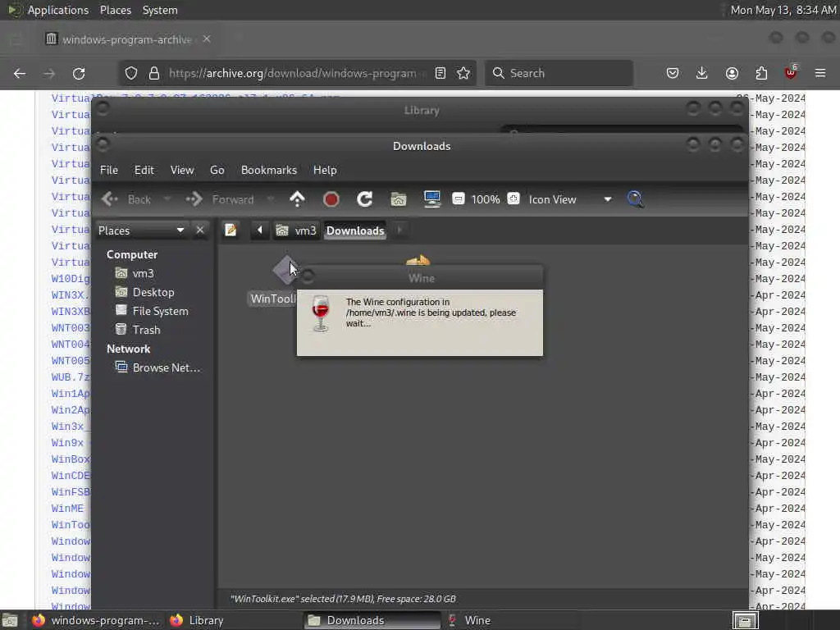Screen dimensions: 840x630
Task: Zoom out the file manager view
Action: pyautogui.click(x=458, y=199)
